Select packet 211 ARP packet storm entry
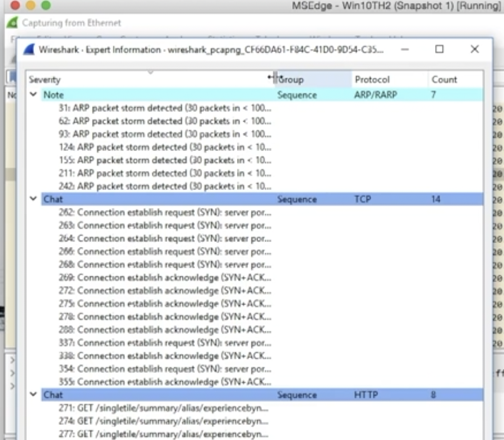 165,173
